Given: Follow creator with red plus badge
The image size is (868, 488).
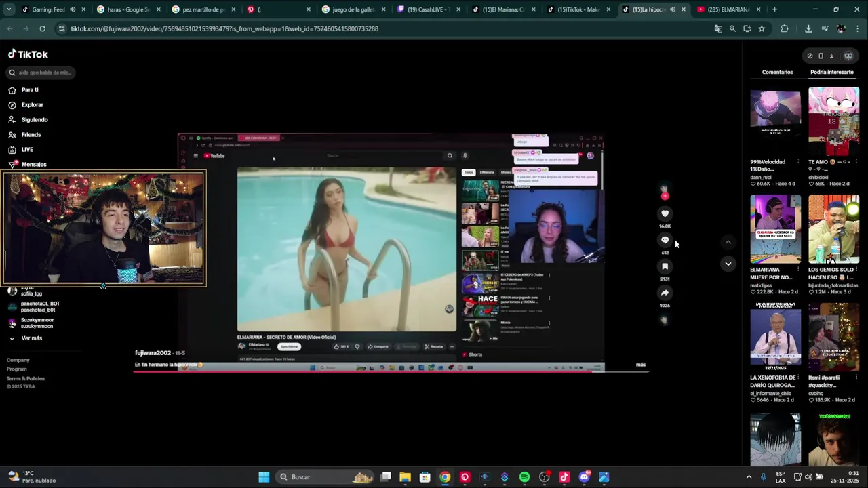Looking at the screenshot, I should click(x=665, y=196).
